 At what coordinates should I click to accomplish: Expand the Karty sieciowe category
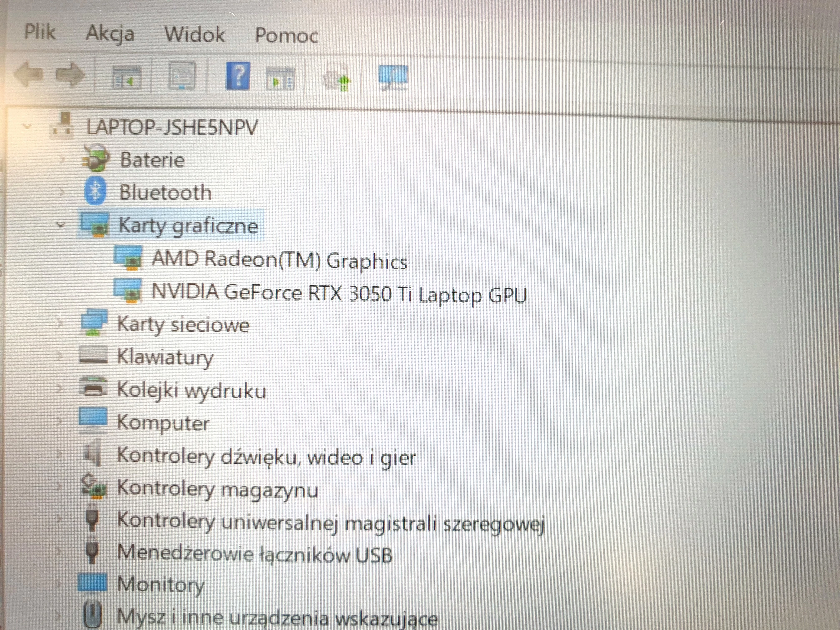click(x=59, y=324)
